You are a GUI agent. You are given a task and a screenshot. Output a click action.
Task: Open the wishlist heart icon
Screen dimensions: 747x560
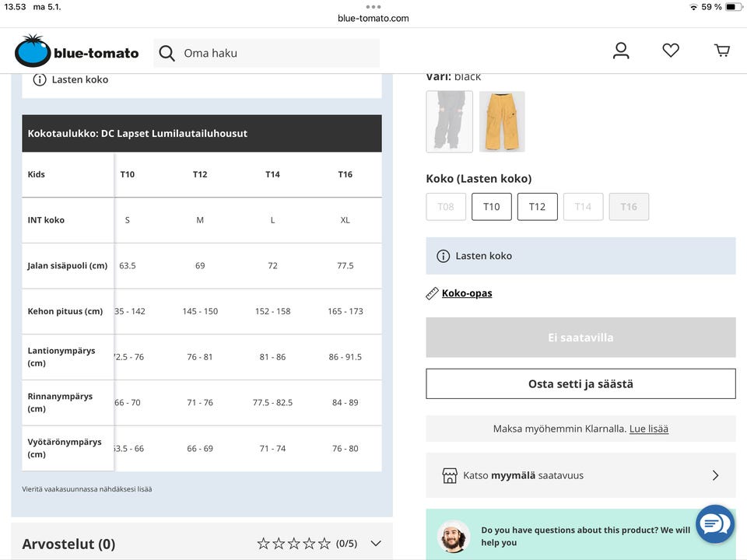tap(671, 51)
